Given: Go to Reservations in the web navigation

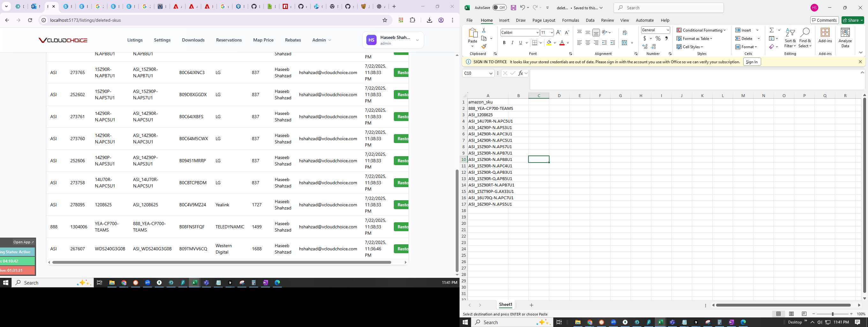Looking at the screenshot, I should [x=229, y=40].
